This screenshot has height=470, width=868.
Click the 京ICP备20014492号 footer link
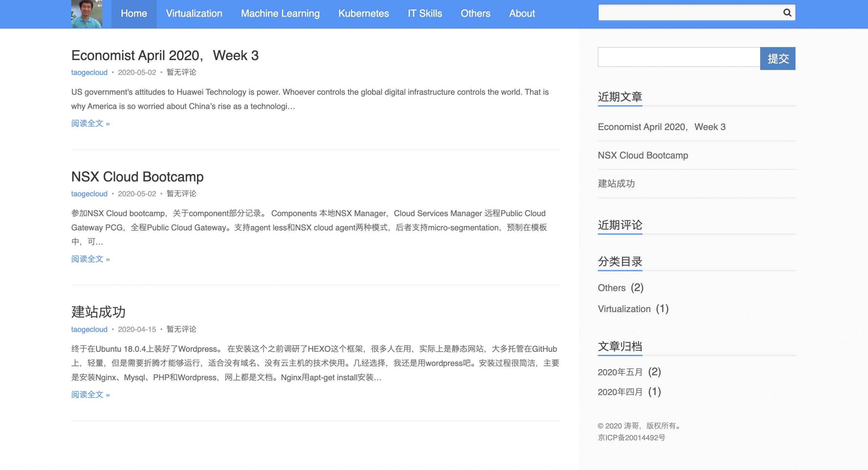tap(631, 438)
